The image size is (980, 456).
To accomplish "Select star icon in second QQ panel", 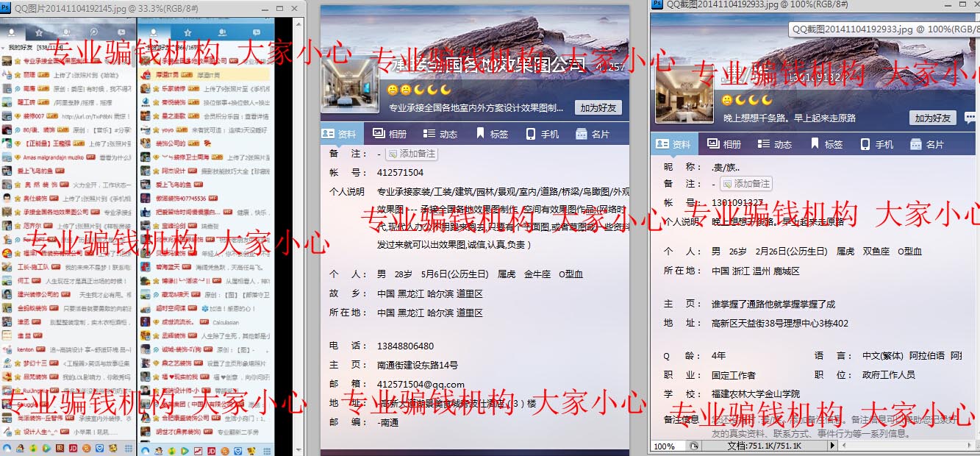I will [x=187, y=33].
